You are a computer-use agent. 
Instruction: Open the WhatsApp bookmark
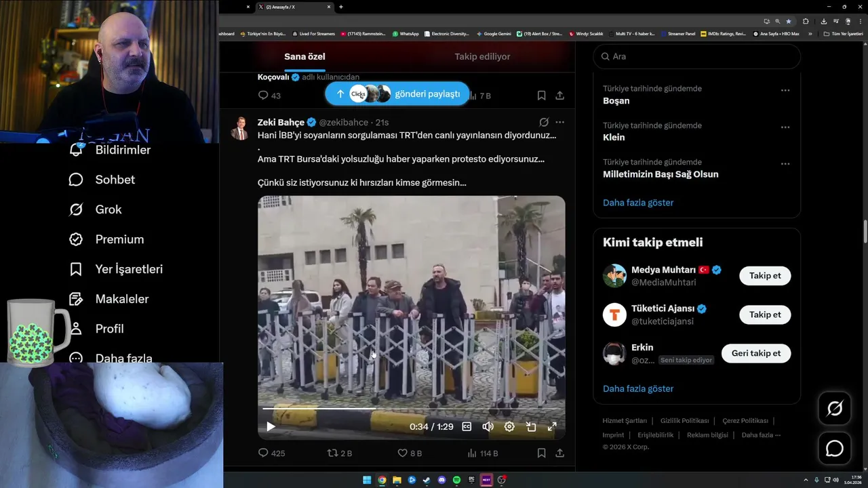point(405,33)
